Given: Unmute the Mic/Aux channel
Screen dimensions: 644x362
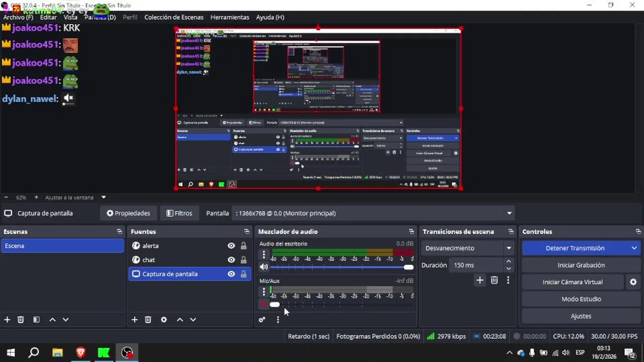Looking at the screenshot, I should coord(264,304).
